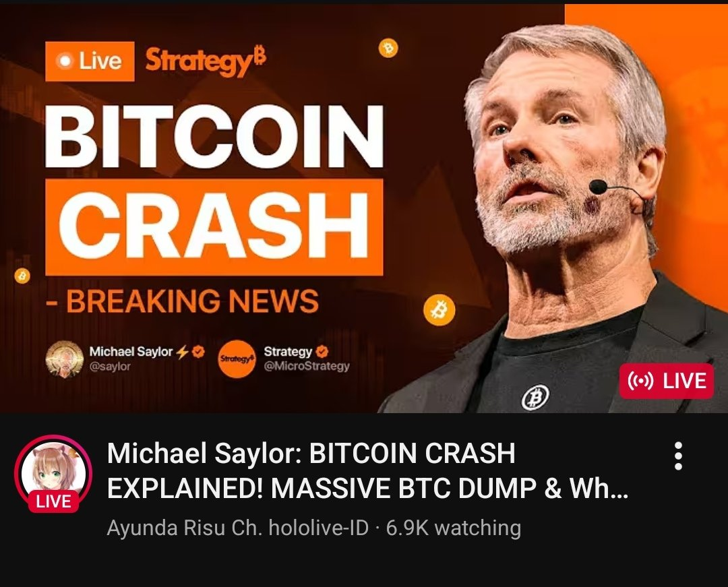Click the Ayunda Risu Ch. hololive-ID channel name
The width and height of the screenshot is (728, 587).
(238, 528)
